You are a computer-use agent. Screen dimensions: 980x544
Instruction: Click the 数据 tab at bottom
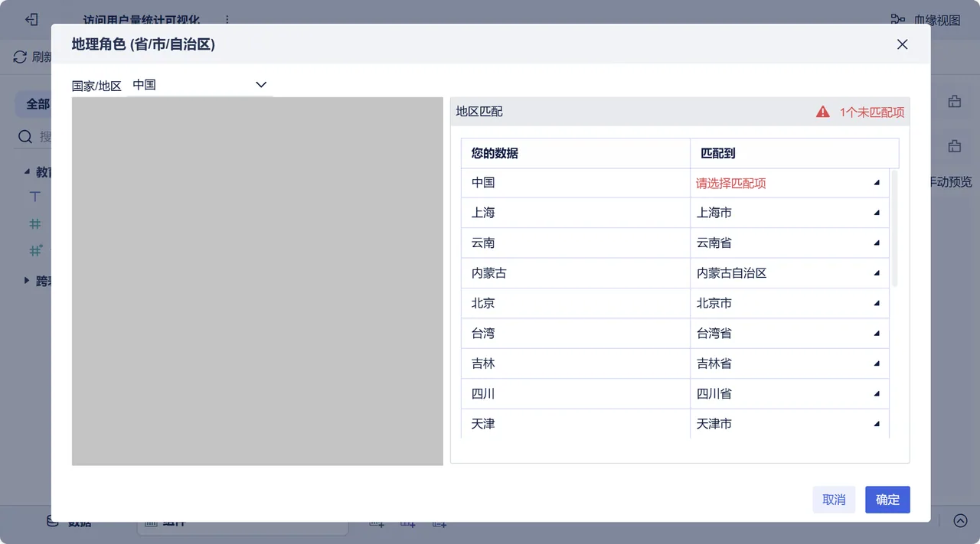79,523
